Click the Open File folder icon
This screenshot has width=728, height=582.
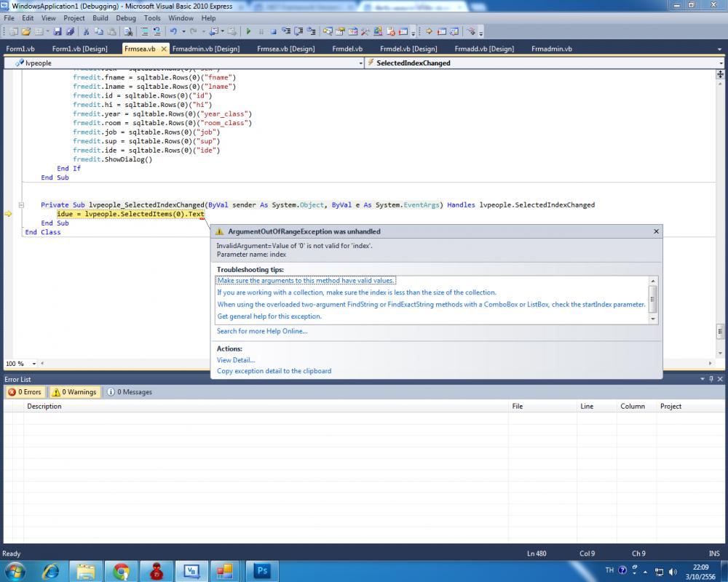coord(26,32)
